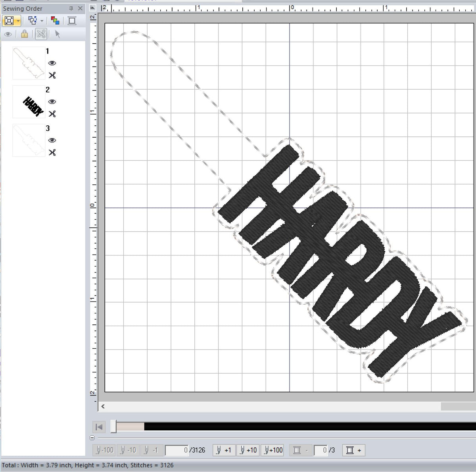Open the dropdown next to zoom fit icon
The height and width of the screenshot is (472, 476).
coord(18,21)
